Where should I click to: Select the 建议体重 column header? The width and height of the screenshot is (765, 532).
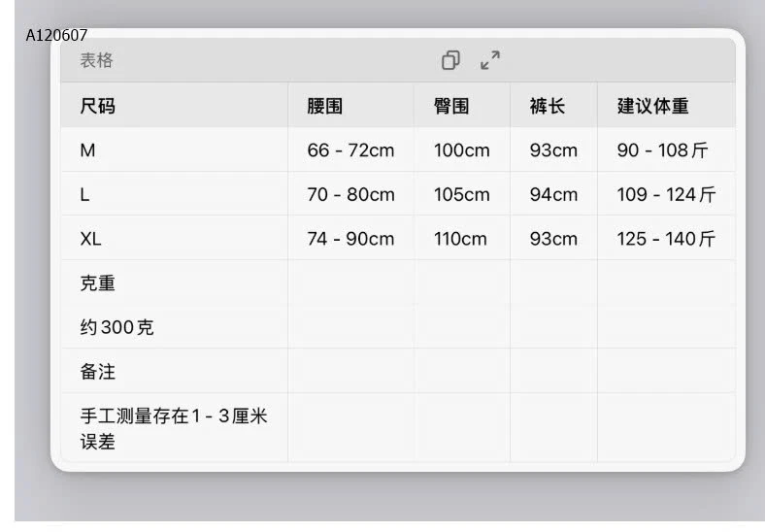click(653, 106)
